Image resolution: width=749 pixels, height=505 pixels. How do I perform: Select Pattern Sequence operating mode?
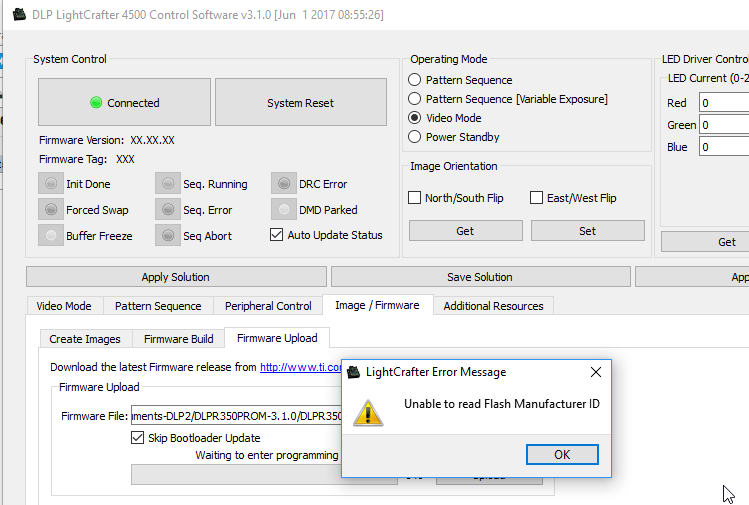click(x=414, y=79)
